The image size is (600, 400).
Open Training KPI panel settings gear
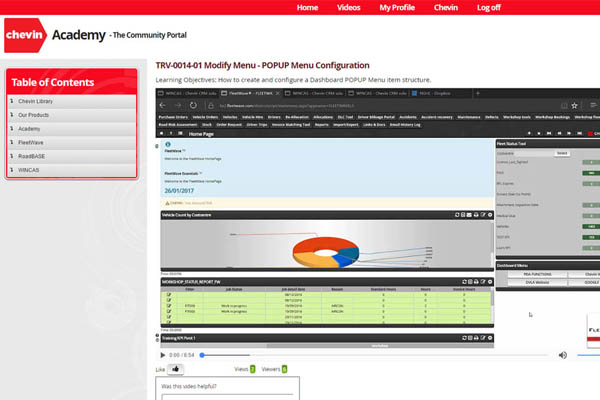(490, 338)
